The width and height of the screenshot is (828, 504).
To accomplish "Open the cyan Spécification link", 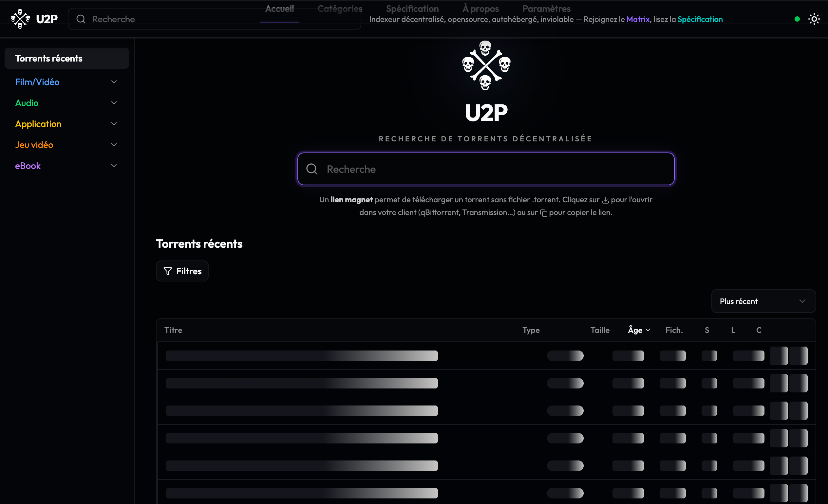I will click(700, 20).
